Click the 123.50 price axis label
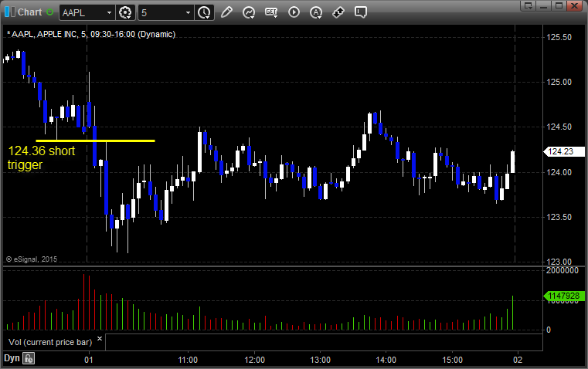588x369 pixels. click(x=559, y=217)
